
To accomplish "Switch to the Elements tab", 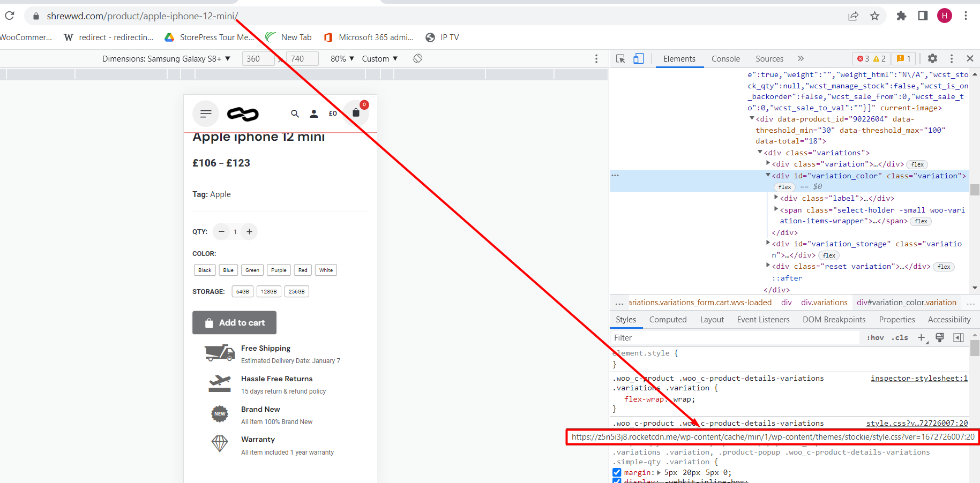I will point(679,58).
